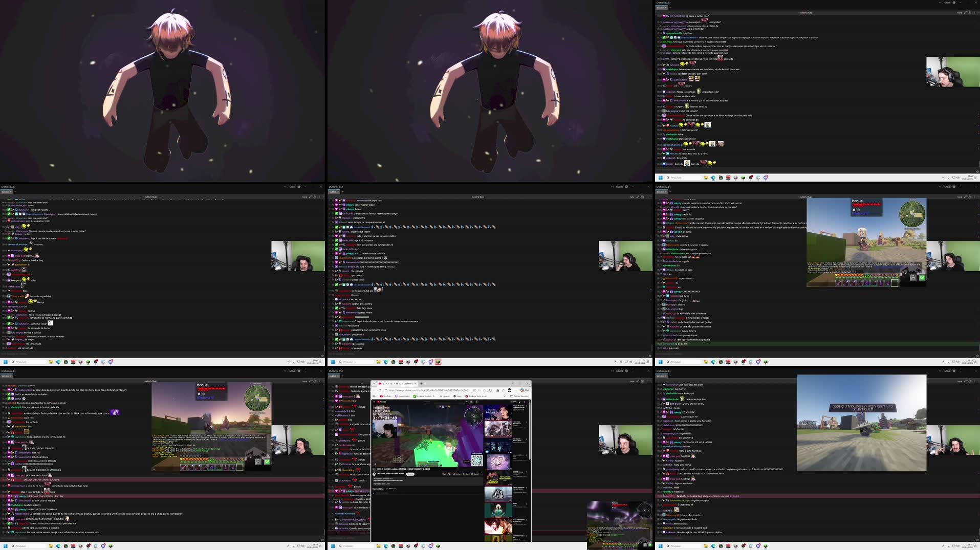Open the emote picker in the chat input
The width and height of the screenshot is (980, 550).
[x=977, y=171]
